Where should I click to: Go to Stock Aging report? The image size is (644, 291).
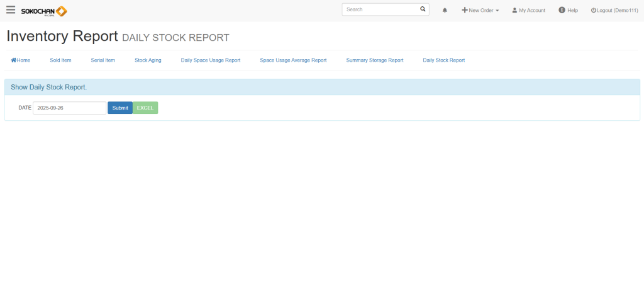[x=148, y=60]
